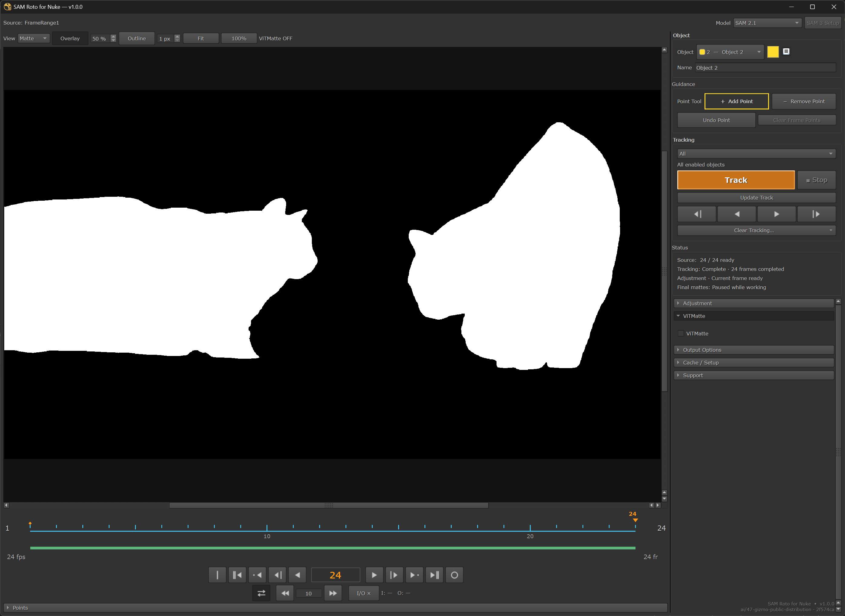845x616 pixels.
Task: Jump to the last frame
Action: tap(434, 575)
